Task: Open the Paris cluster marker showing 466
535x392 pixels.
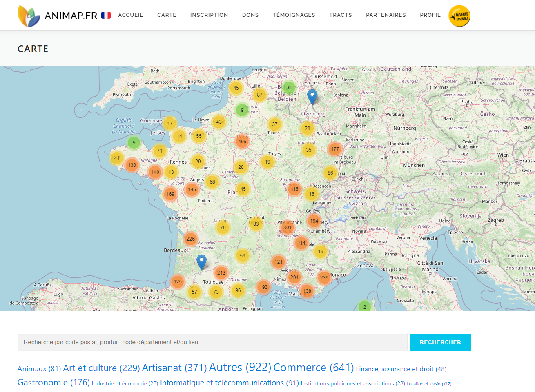Action: 242,142
